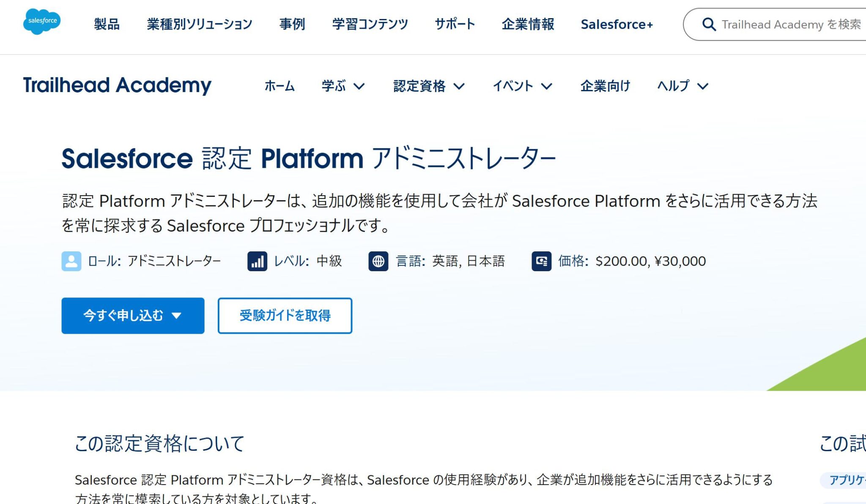Open the Salesforce+ link
This screenshot has width=866, height=504.
tap(617, 25)
